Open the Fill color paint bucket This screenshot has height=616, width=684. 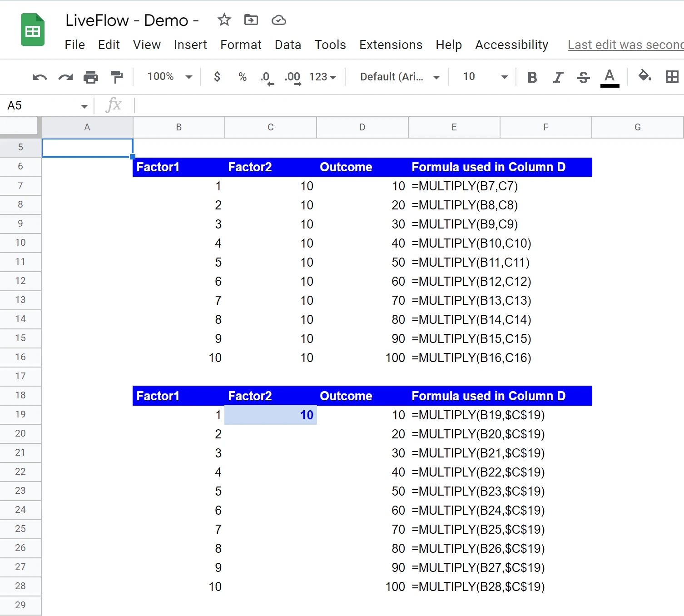click(x=644, y=76)
